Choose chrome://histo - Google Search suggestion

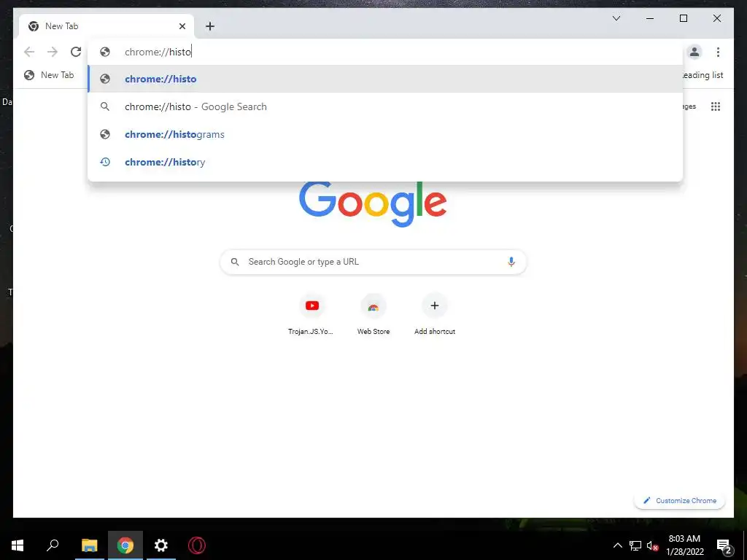pyautogui.click(x=385, y=106)
